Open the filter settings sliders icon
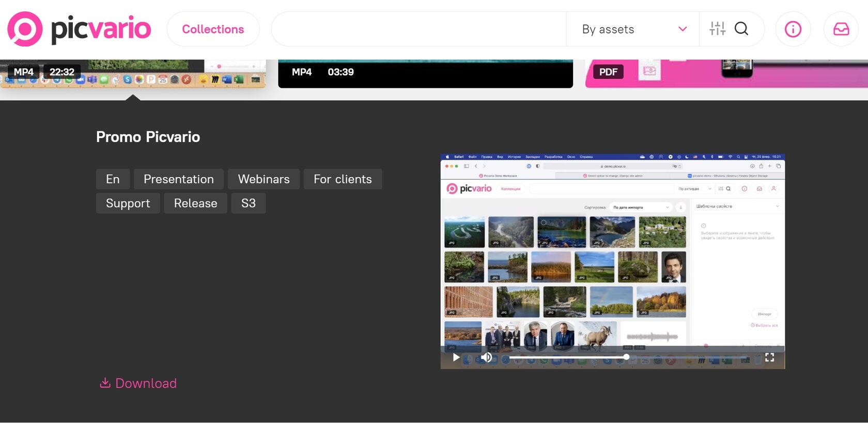The width and height of the screenshot is (868, 423). tap(717, 29)
